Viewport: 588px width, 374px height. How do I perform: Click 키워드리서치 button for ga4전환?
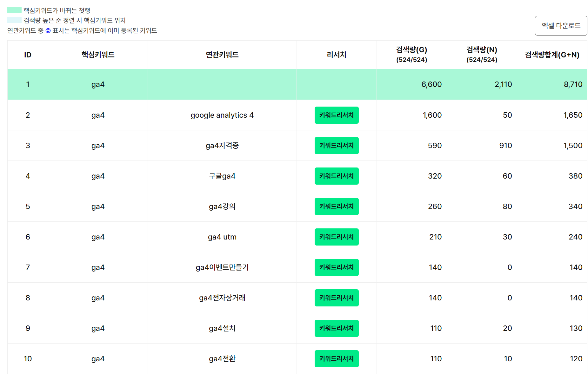(337, 359)
